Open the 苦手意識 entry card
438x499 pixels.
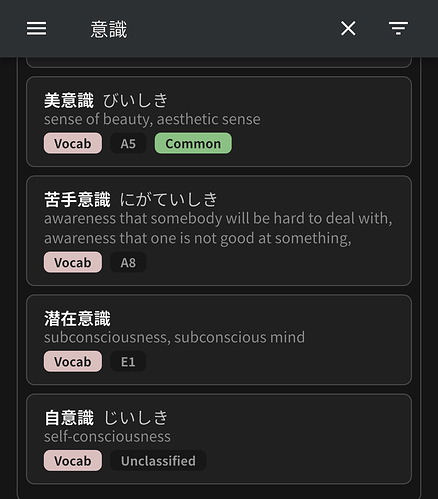(x=219, y=231)
